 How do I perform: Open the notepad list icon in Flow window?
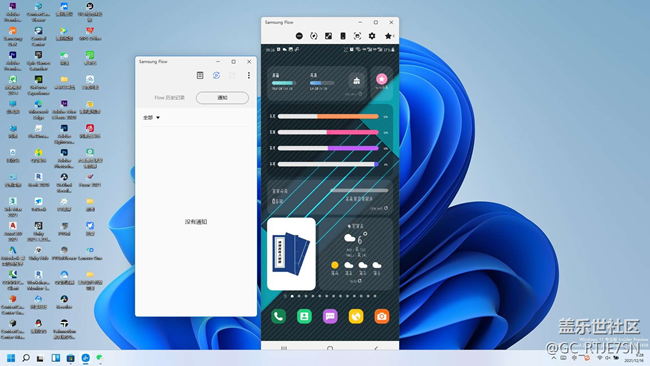tap(200, 75)
